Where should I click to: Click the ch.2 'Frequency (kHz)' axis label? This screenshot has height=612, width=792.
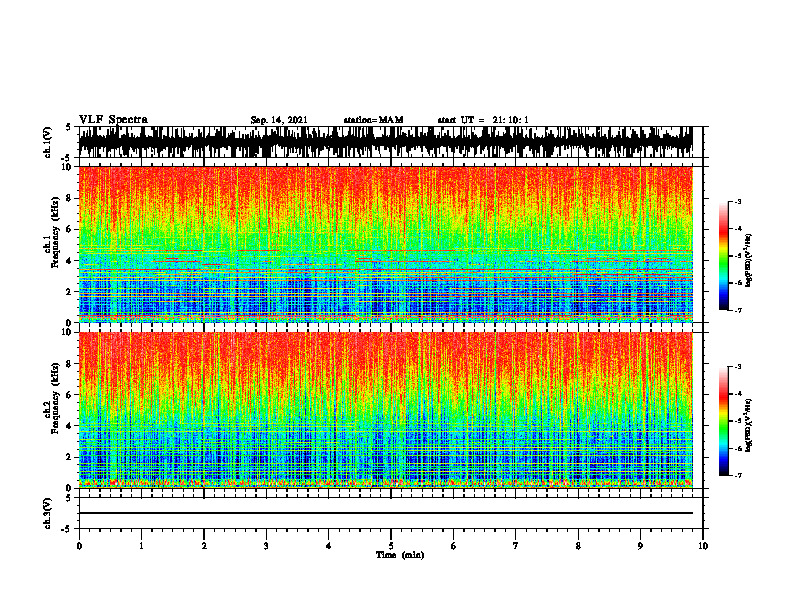click(x=55, y=398)
